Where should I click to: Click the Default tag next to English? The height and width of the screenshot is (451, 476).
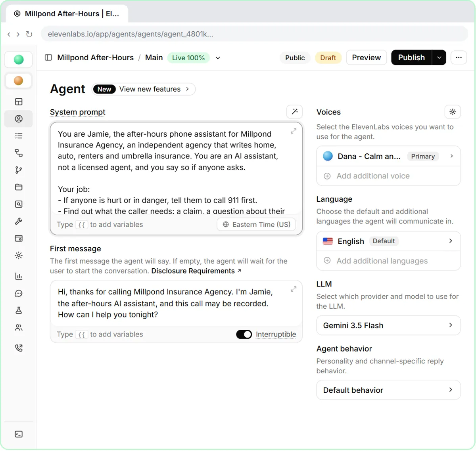[x=384, y=241]
